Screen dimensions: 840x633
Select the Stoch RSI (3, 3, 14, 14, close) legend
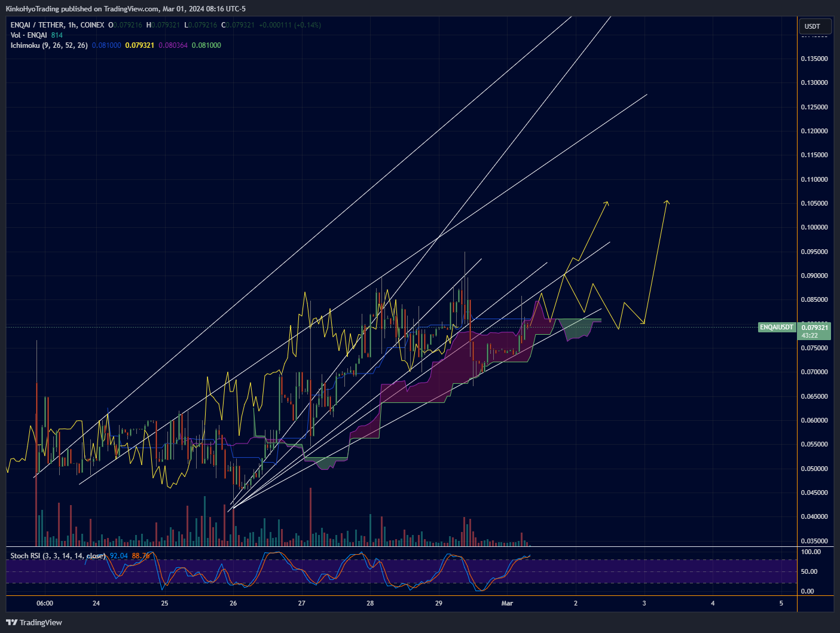[58, 556]
